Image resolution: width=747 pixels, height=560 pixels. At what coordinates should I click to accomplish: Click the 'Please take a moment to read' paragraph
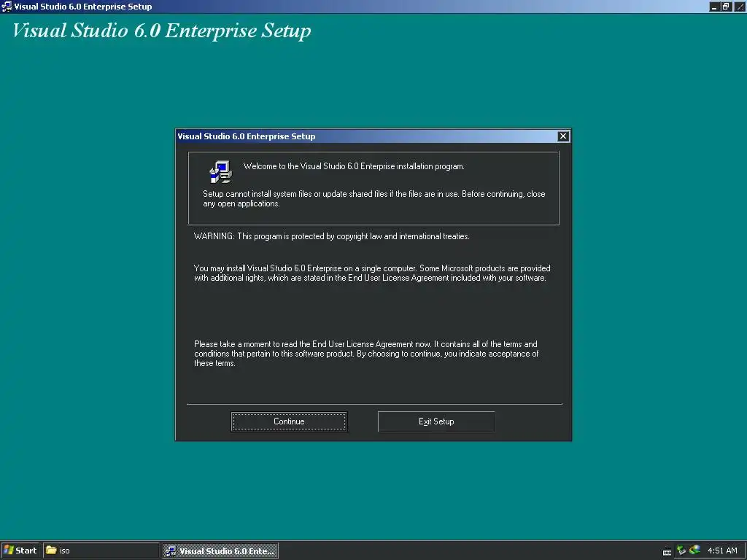click(366, 354)
